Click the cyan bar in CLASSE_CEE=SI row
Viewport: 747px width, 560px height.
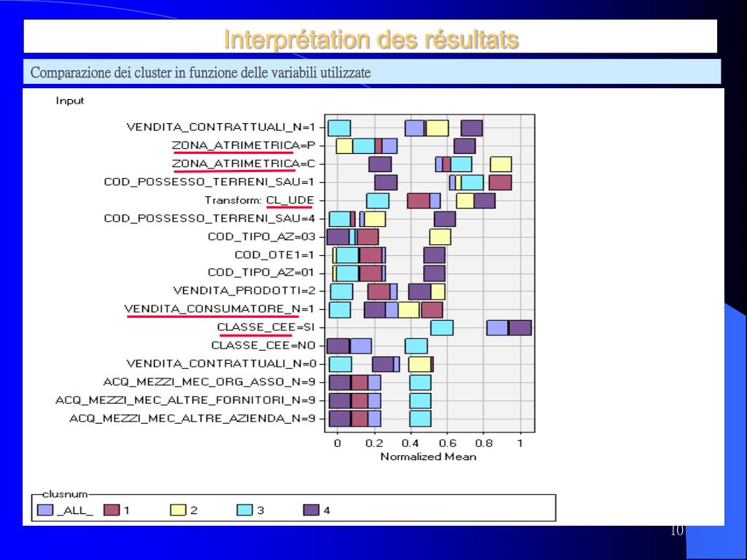coord(441,327)
